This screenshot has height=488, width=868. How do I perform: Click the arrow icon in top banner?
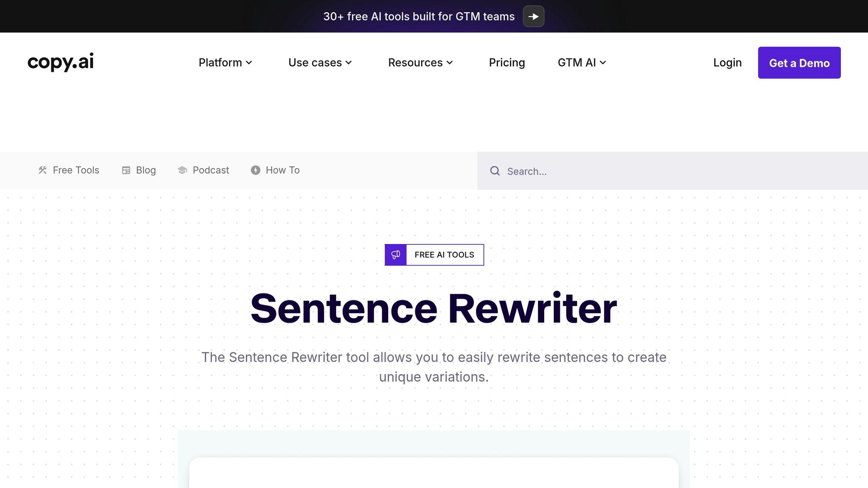(x=533, y=17)
